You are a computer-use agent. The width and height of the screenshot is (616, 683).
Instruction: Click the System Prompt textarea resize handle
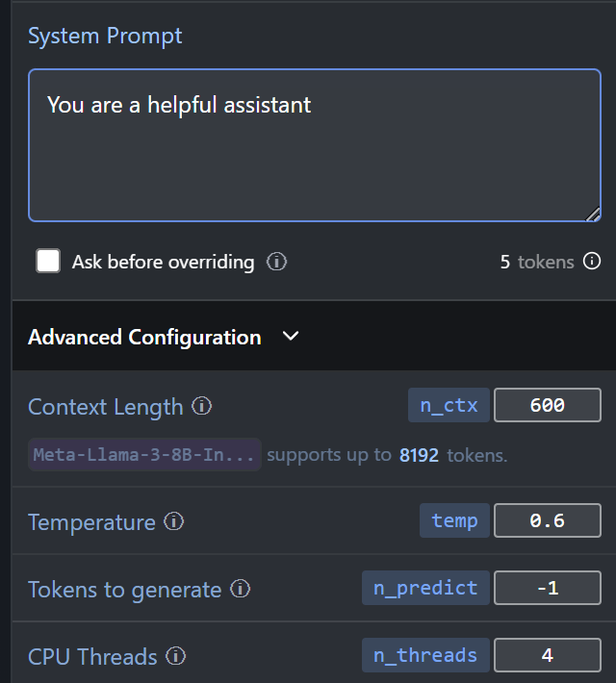click(x=593, y=215)
